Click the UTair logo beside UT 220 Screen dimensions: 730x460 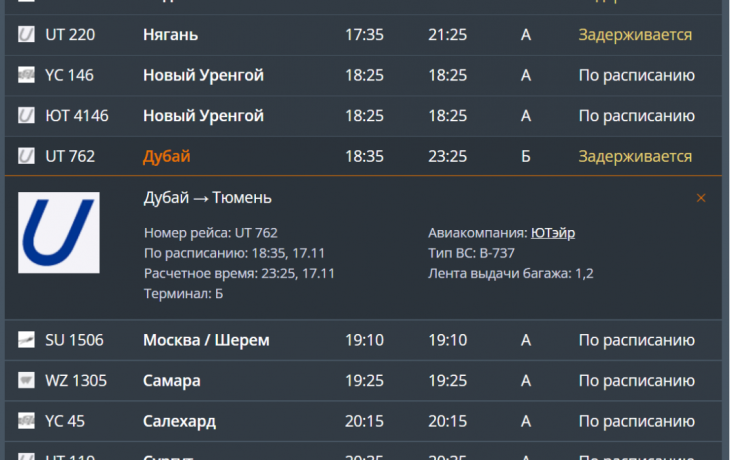27,35
